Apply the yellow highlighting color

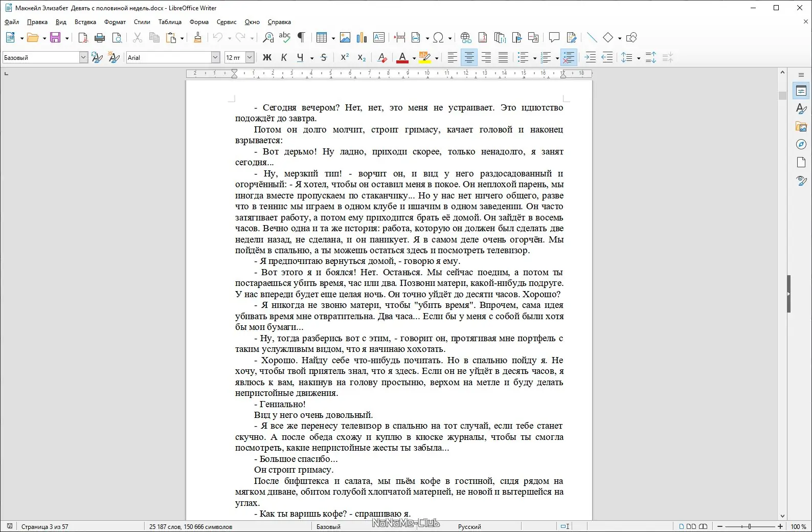425,58
